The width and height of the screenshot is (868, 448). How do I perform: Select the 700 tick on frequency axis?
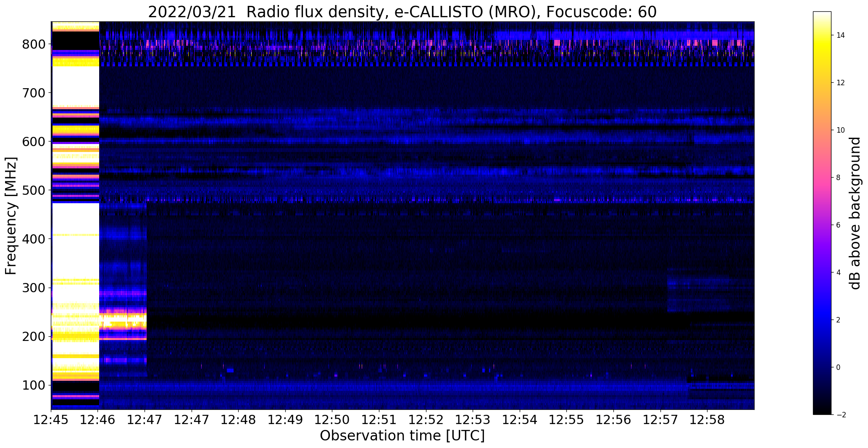33,93
